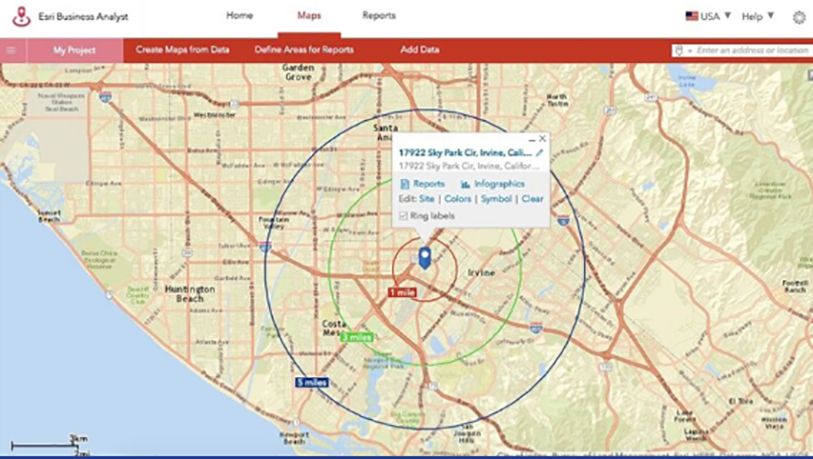Screen dimensions: 813x459
Task: Open Create Maps from Data menu
Action: coord(183,50)
